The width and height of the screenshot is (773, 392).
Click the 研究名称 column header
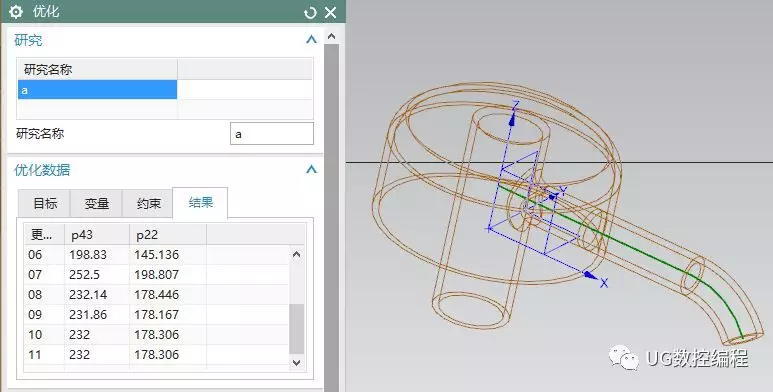pos(98,69)
